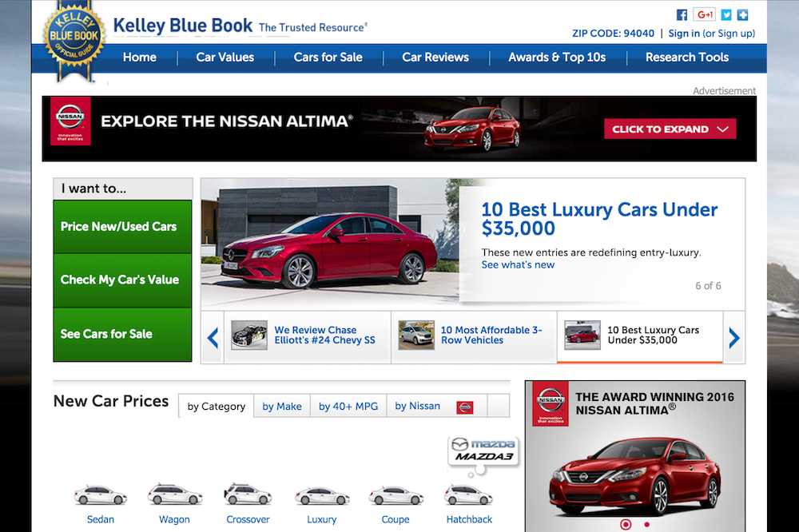Click the blue plus share icon
The image size is (799, 532).
[x=742, y=14]
